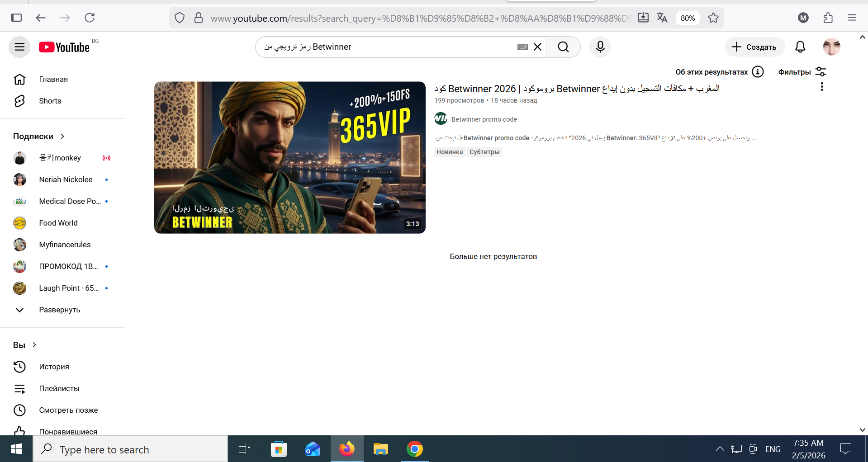Image resolution: width=868 pixels, height=462 pixels.
Task: Start voice search with microphone
Action: click(x=600, y=47)
